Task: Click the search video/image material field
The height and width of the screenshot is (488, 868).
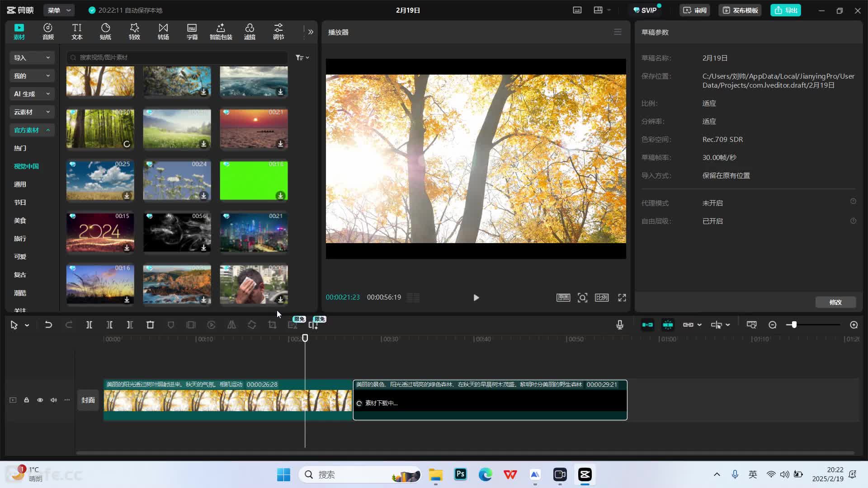Action: (177, 57)
